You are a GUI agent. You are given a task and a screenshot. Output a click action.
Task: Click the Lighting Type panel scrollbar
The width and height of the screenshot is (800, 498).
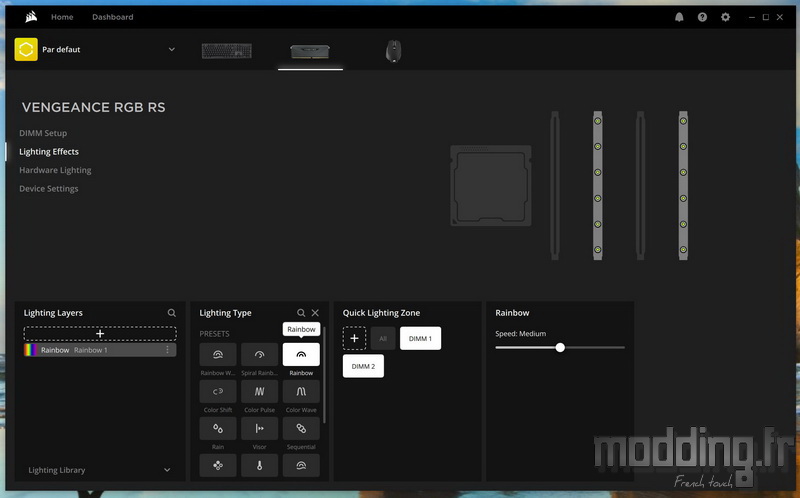point(324,375)
